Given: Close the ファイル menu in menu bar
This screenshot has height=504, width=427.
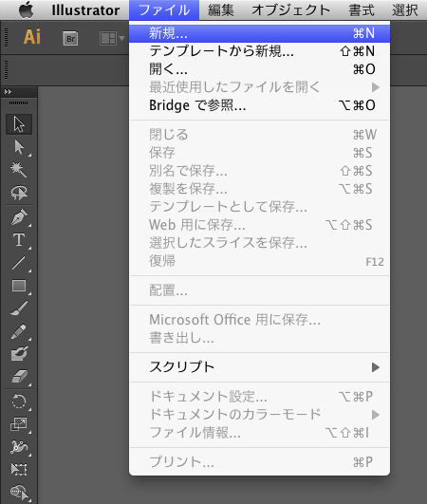Looking at the screenshot, I should [x=164, y=9].
